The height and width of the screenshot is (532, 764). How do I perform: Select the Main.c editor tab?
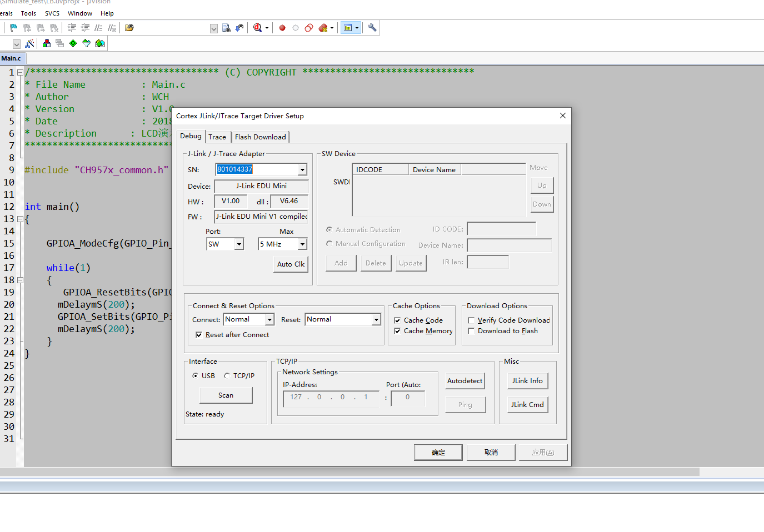coord(11,58)
